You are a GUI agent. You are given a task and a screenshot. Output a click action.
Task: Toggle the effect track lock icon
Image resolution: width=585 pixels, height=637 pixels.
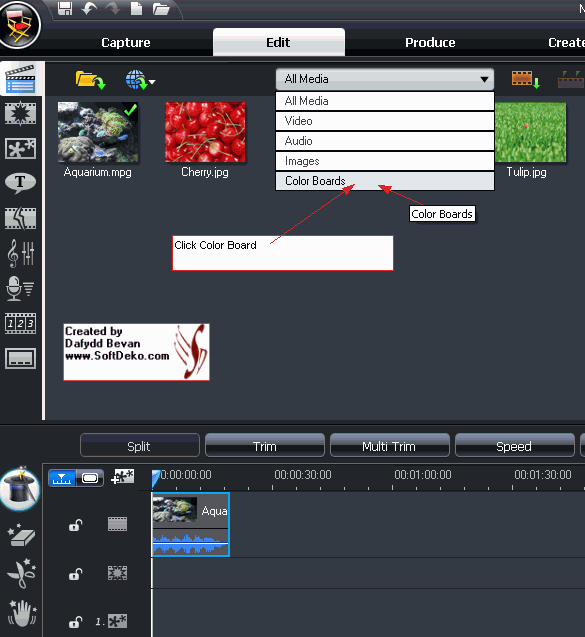pos(76,574)
